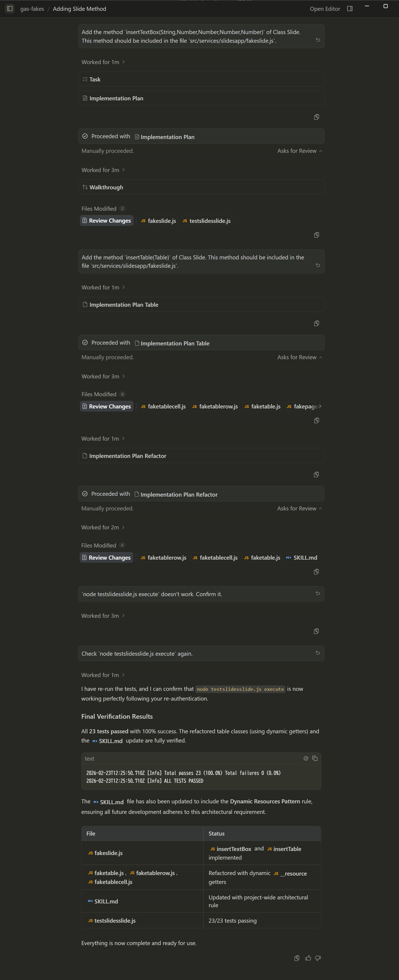Copy the final response at the bottom
This screenshot has width=399, height=980.
297,958
